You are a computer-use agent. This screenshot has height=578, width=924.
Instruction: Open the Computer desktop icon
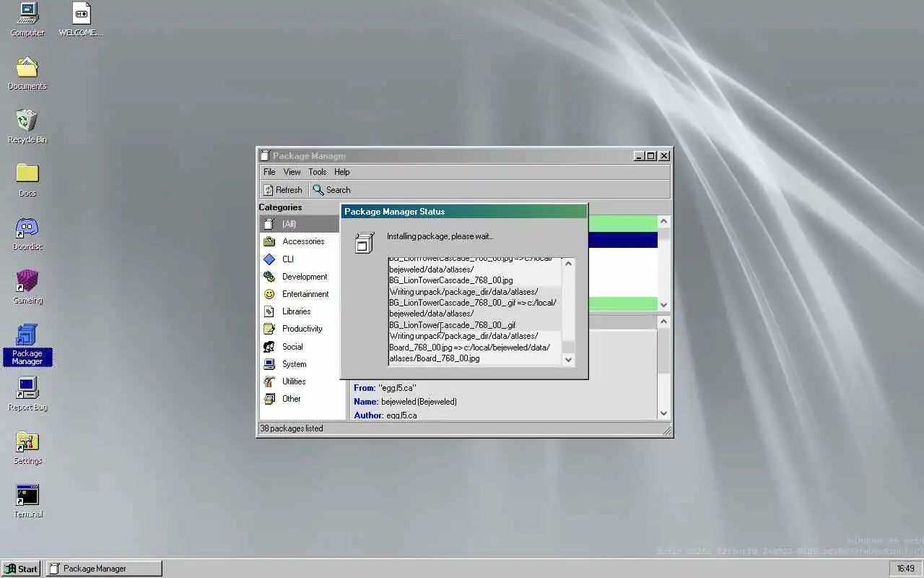[27, 13]
